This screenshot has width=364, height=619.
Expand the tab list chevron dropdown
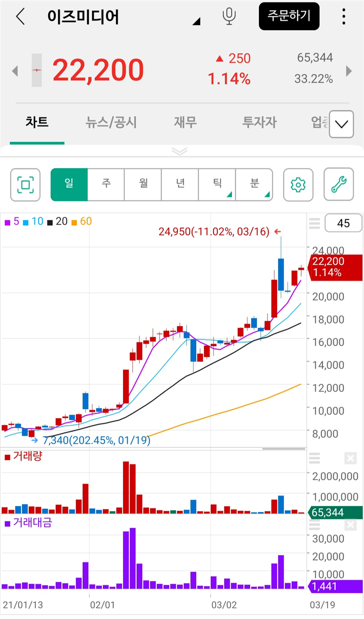tap(341, 124)
